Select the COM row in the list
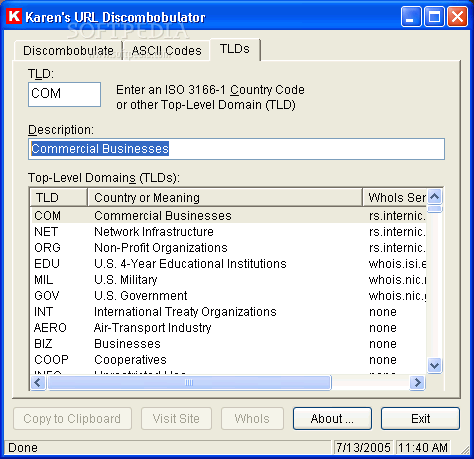The image size is (474, 459). [x=228, y=215]
